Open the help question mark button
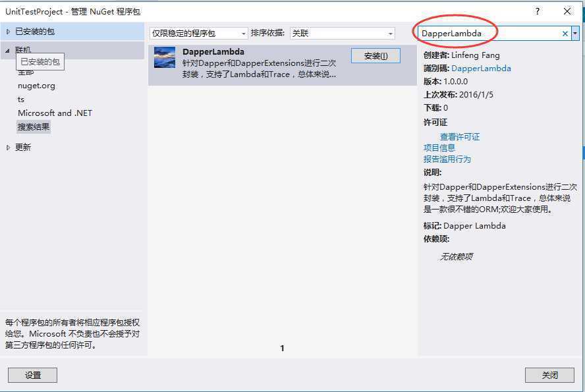585x392 pixels. (538, 11)
